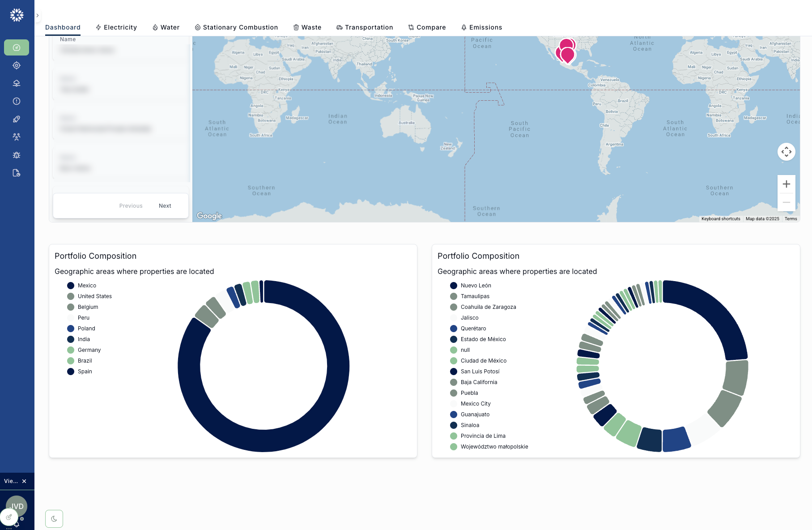Screen dimensions: 812x530
Task: Launch the rocket icon in sidebar
Action: (17, 119)
